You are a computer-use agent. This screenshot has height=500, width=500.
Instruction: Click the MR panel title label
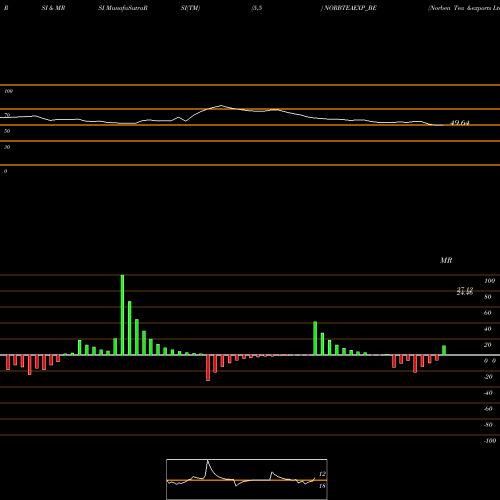(x=446, y=260)
